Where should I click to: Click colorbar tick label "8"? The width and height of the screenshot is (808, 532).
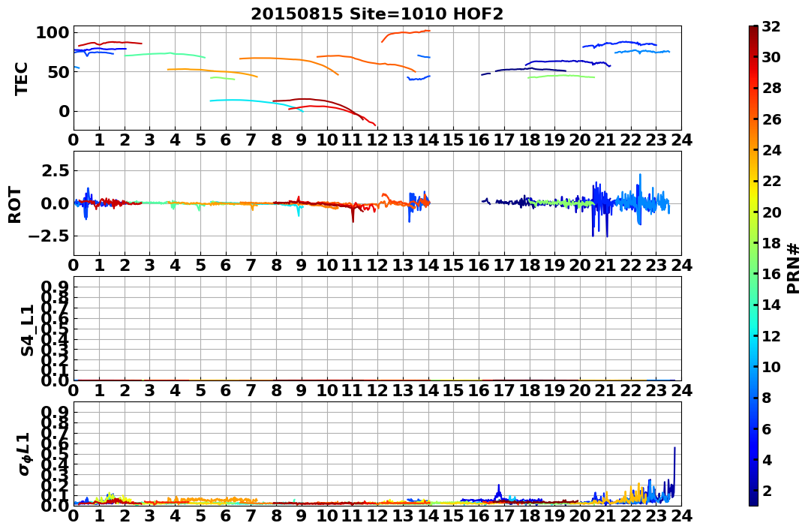coord(767,398)
